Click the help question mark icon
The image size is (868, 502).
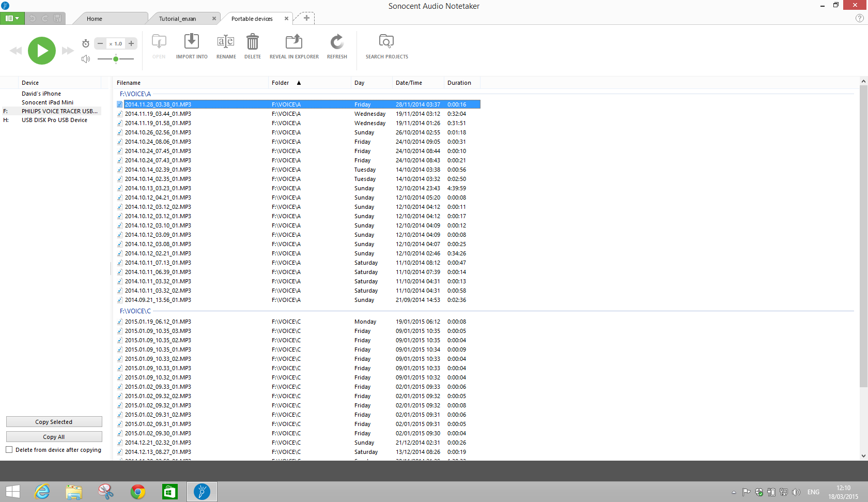point(860,18)
